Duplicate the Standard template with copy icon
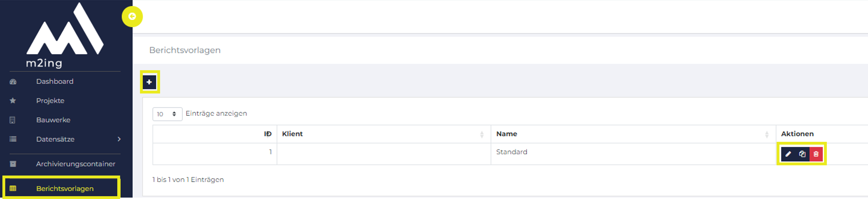The width and height of the screenshot is (868, 199). [802, 154]
